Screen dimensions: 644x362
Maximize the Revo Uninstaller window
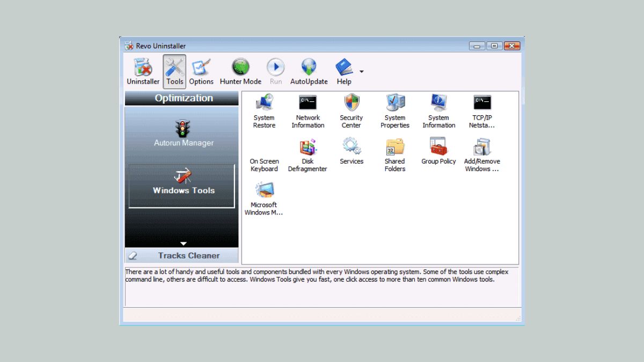click(x=494, y=46)
